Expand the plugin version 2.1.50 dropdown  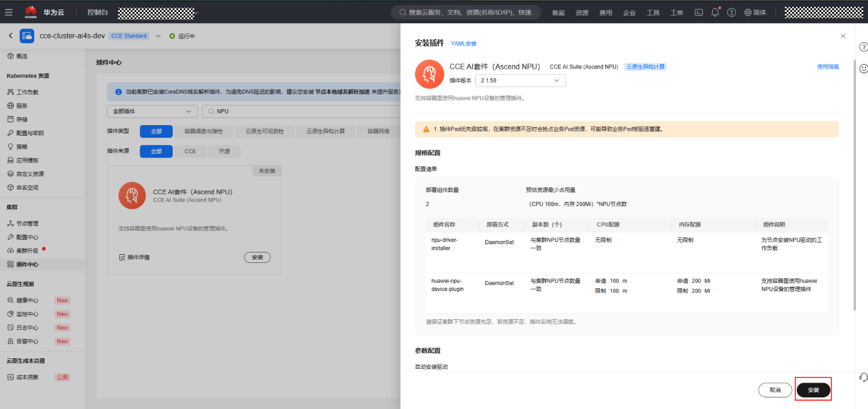click(x=520, y=80)
